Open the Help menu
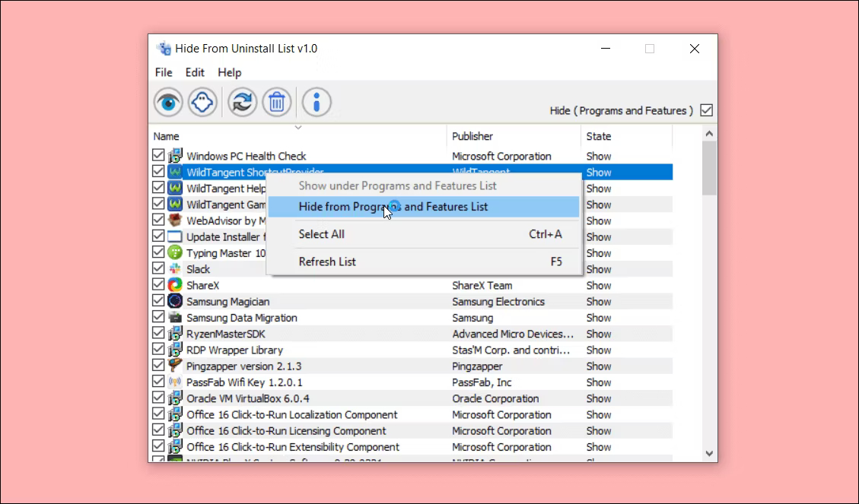 [x=229, y=72]
